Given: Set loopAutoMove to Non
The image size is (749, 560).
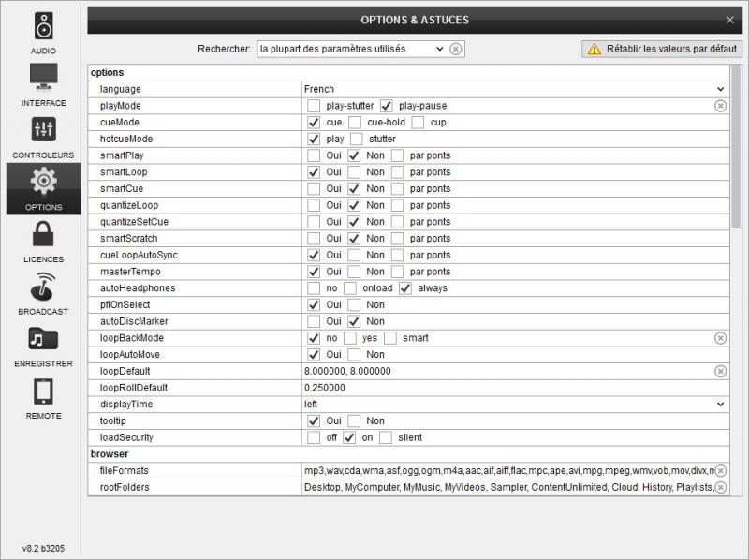Looking at the screenshot, I should point(354,355).
